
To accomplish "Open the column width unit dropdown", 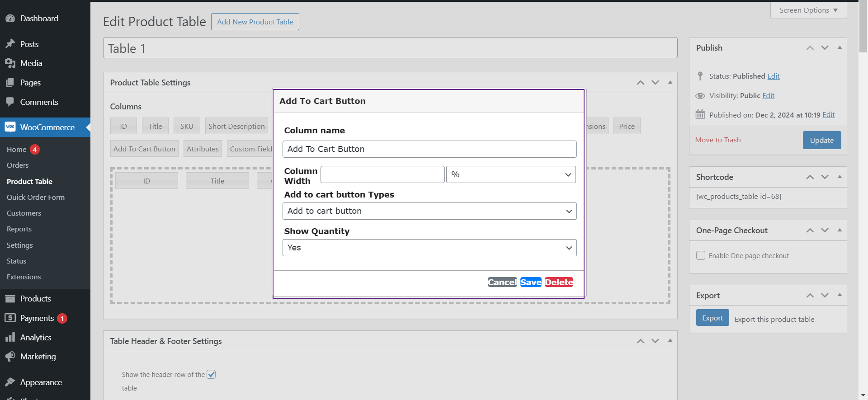I will tap(510, 174).
